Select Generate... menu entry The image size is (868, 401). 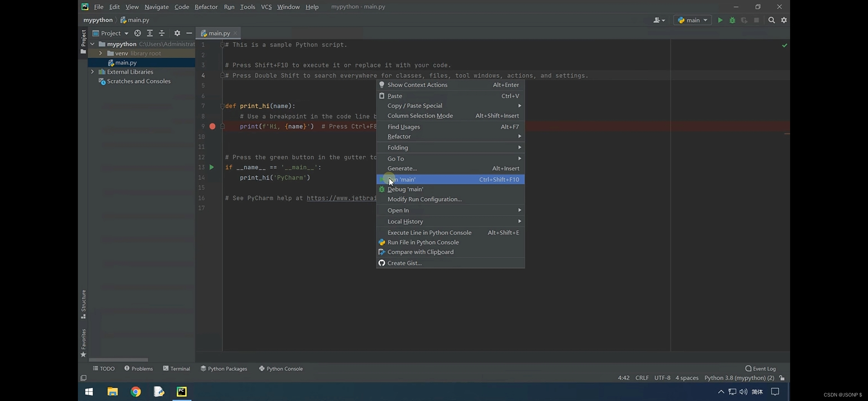pyautogui.click(x=450, y=168)
